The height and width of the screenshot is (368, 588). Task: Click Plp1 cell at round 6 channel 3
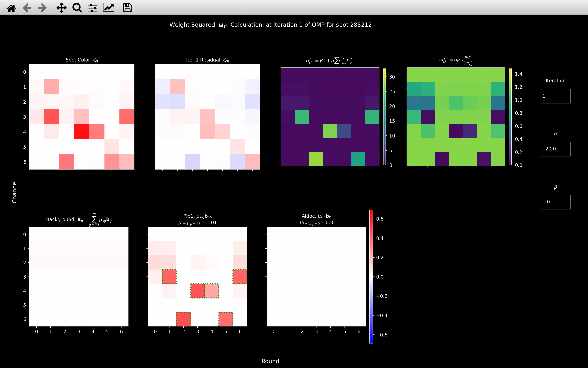point(240,277)
